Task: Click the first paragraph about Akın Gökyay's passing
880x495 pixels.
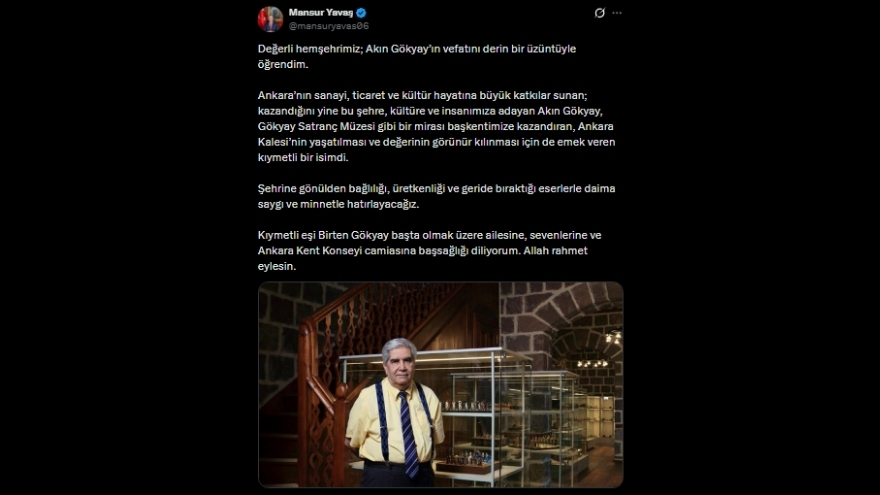Action: click(417, 56)
